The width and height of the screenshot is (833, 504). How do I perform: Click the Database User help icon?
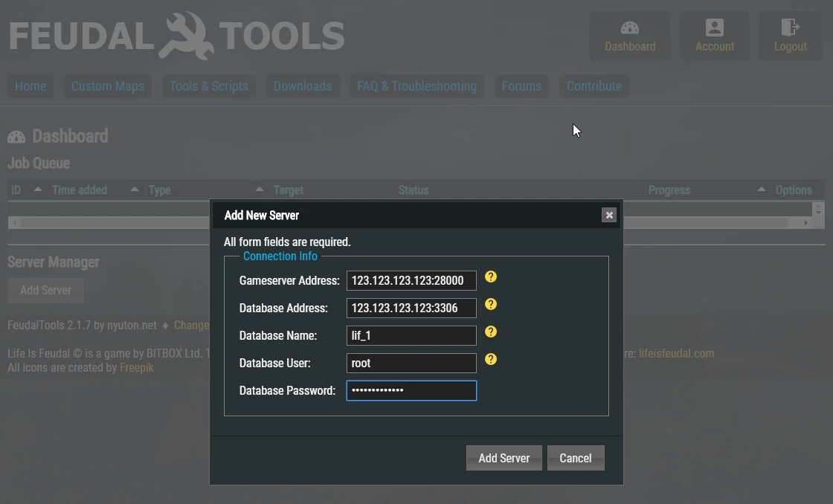[491, 359]
